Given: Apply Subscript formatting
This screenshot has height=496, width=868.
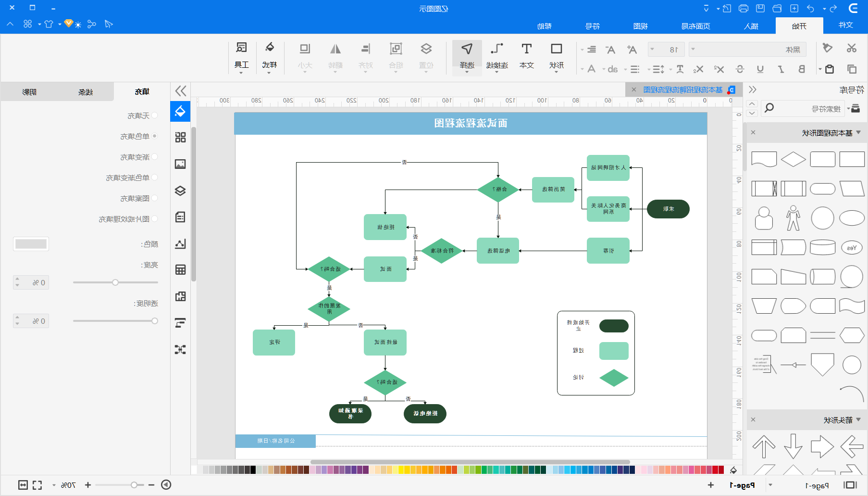Looking at the screenshot, I should click(698, 69).
